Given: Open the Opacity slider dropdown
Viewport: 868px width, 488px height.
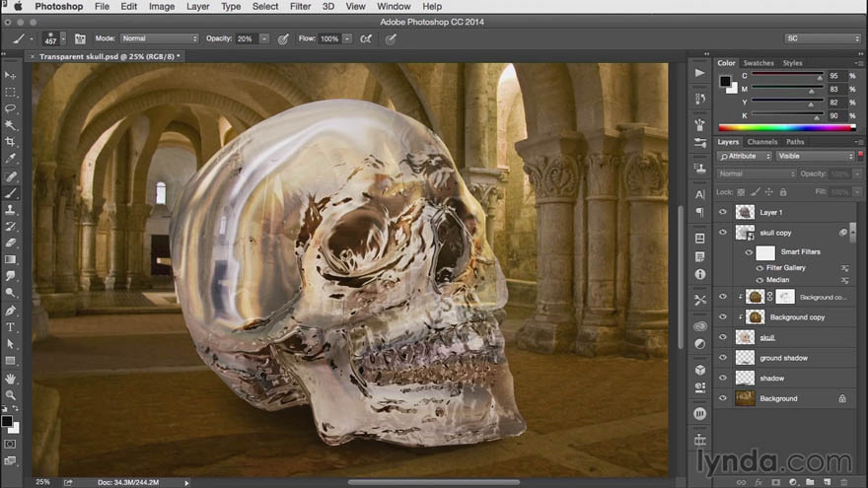Looking at the screenshot, I should click(x=264, y=38).
